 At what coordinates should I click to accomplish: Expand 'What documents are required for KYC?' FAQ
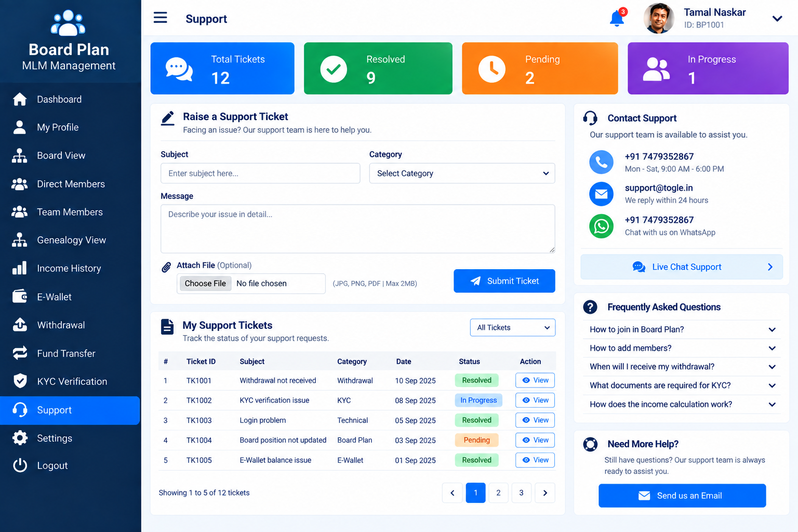coord(682,385)
